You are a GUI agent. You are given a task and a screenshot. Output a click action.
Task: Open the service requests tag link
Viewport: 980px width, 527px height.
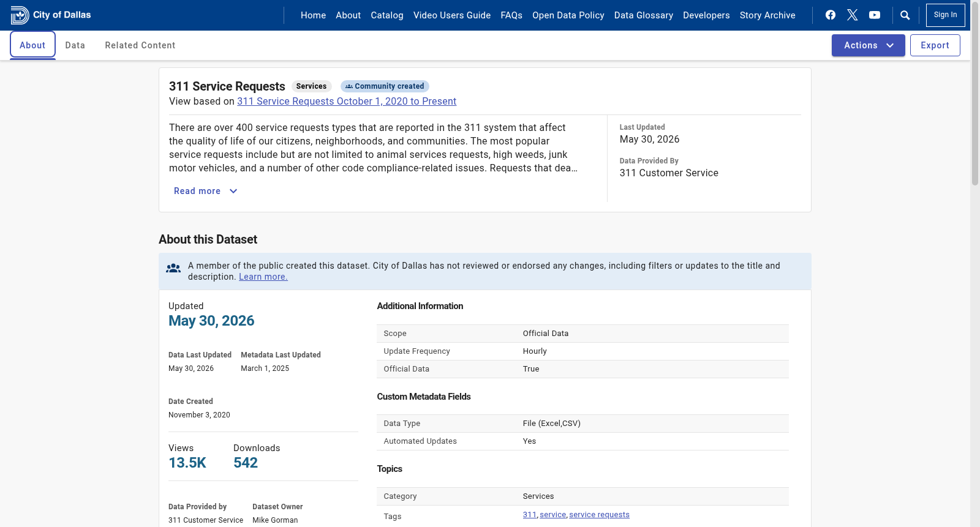coord(599,515)
